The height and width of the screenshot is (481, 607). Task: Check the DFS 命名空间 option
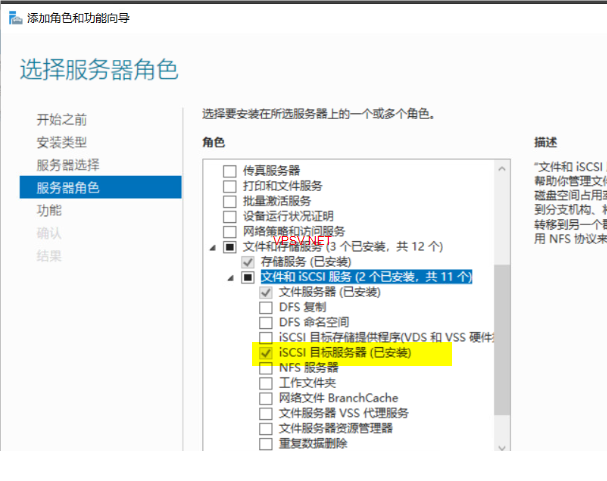point(266,323)
